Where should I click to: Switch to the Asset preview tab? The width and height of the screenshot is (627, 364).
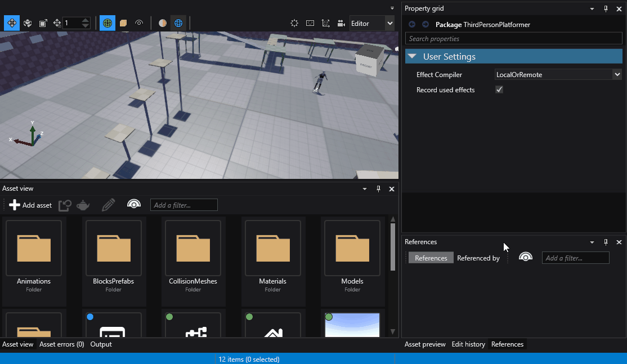click(425, 344)
